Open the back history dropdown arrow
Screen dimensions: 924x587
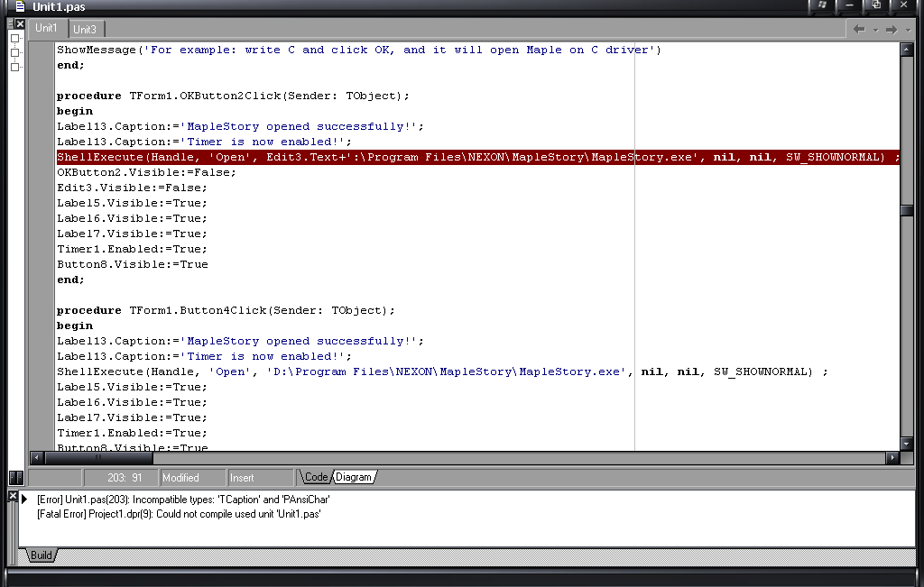(x=874, y=30)
